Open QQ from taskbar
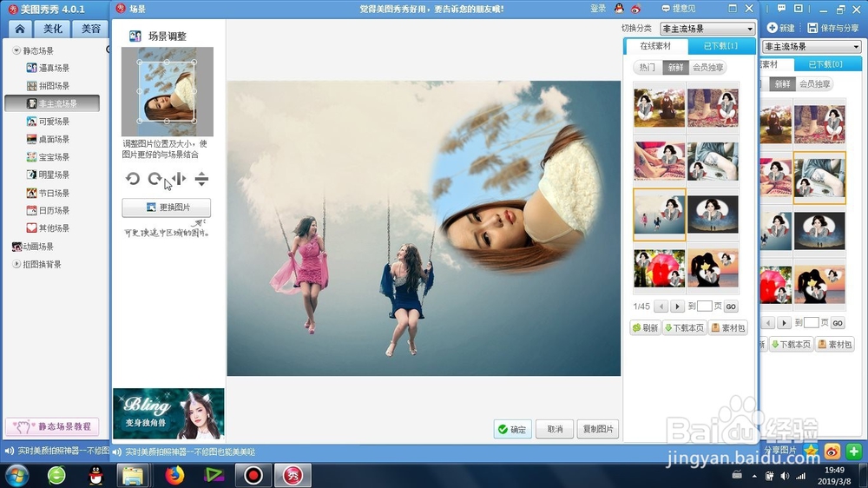The width and height of the screenshot is (868, 488). point(95,475)
